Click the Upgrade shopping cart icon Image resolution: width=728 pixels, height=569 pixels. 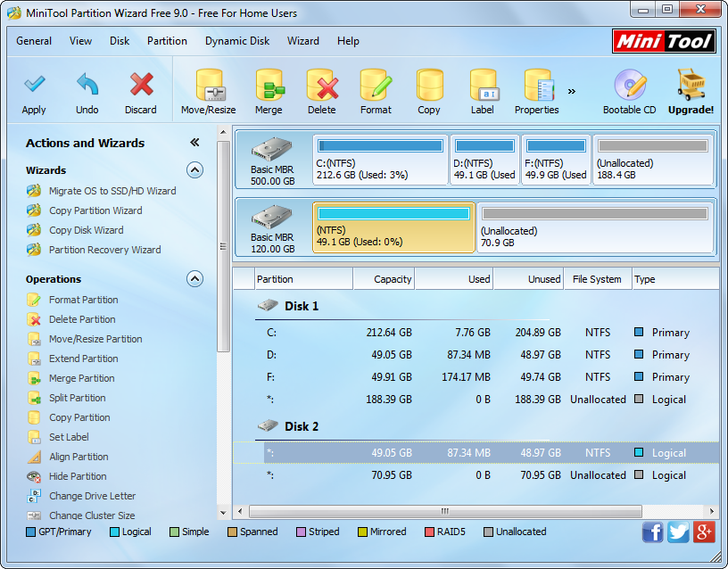click(691, 93)
